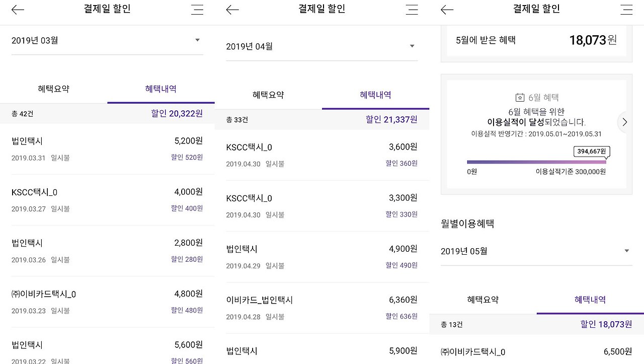Switch to 혜택요약 tab under 2019년 05월
Image resolution: width=644 pixels, height=364 pixels.
coord(483,300)
